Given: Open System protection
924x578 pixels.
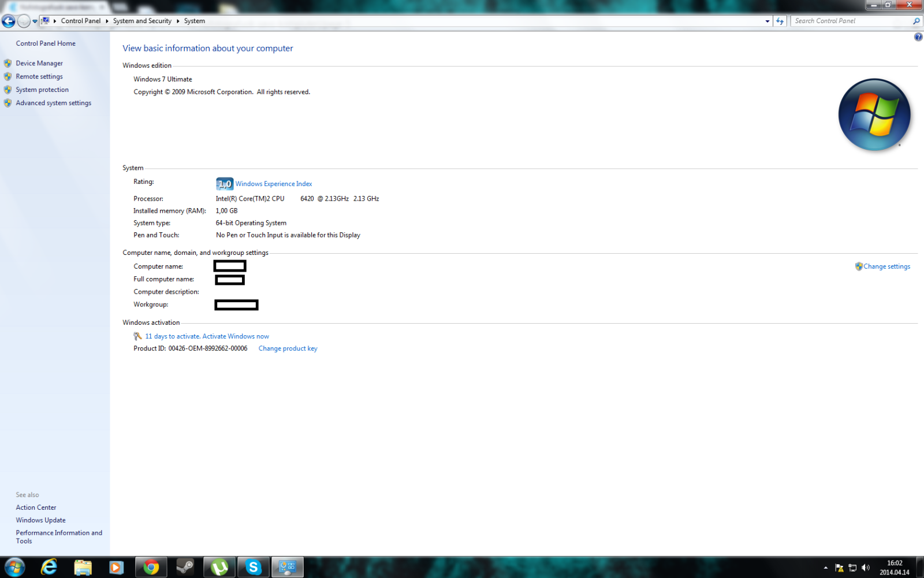Looking at the screenshot, I should [x=42, y=90].
